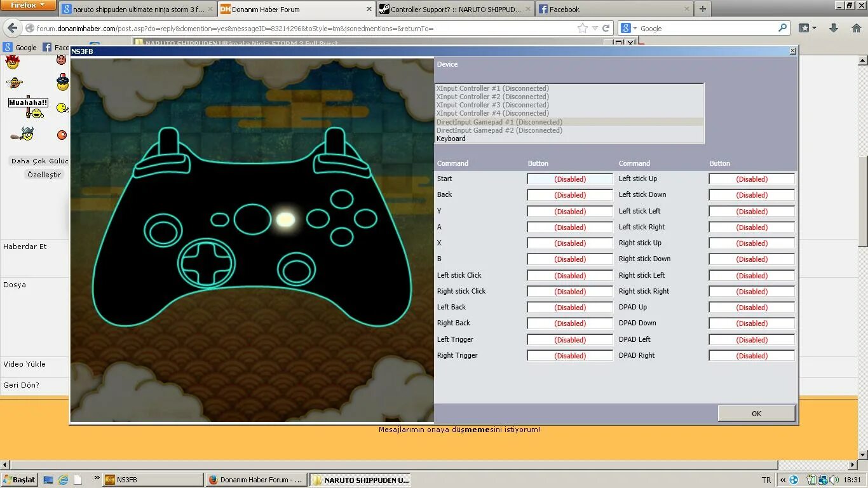Switch to the naruto shippuden Google tab
This screenshot has height=488, width=868.
(137, 9)
